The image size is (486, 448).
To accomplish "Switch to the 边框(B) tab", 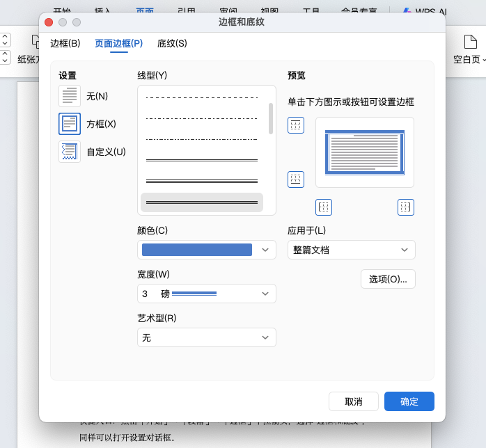I will click(x=65, y=43).
